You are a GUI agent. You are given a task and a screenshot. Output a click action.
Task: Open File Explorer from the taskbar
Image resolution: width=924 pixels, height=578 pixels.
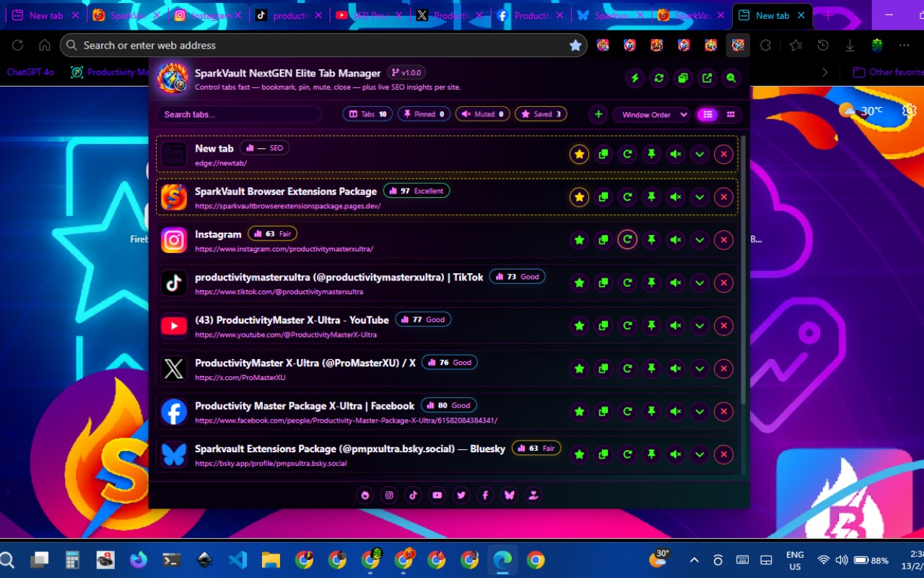[271, 560]
